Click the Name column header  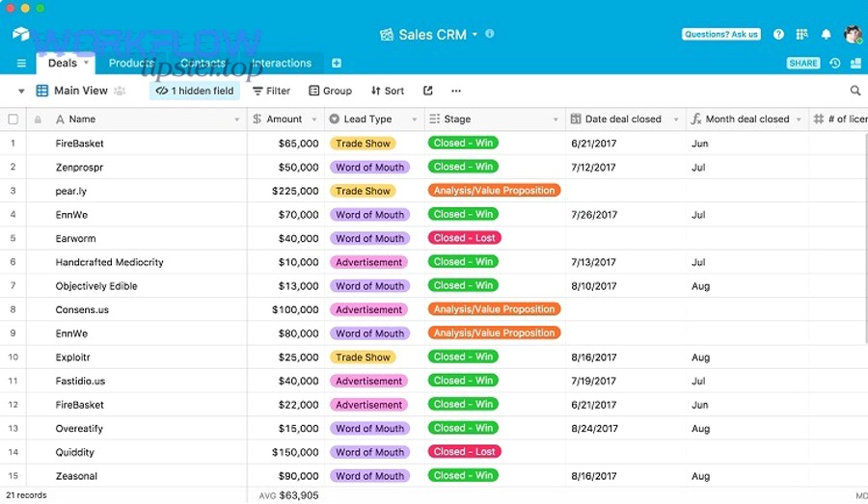point(136,119)
